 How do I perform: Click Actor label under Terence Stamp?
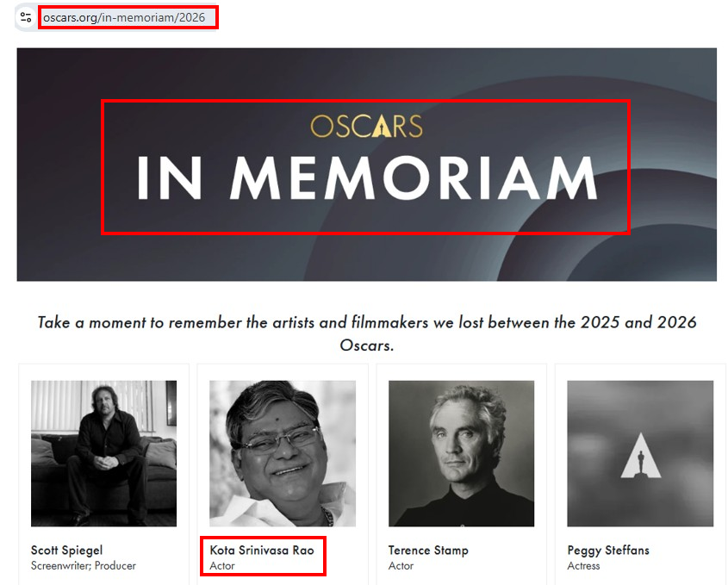point(401,566)
